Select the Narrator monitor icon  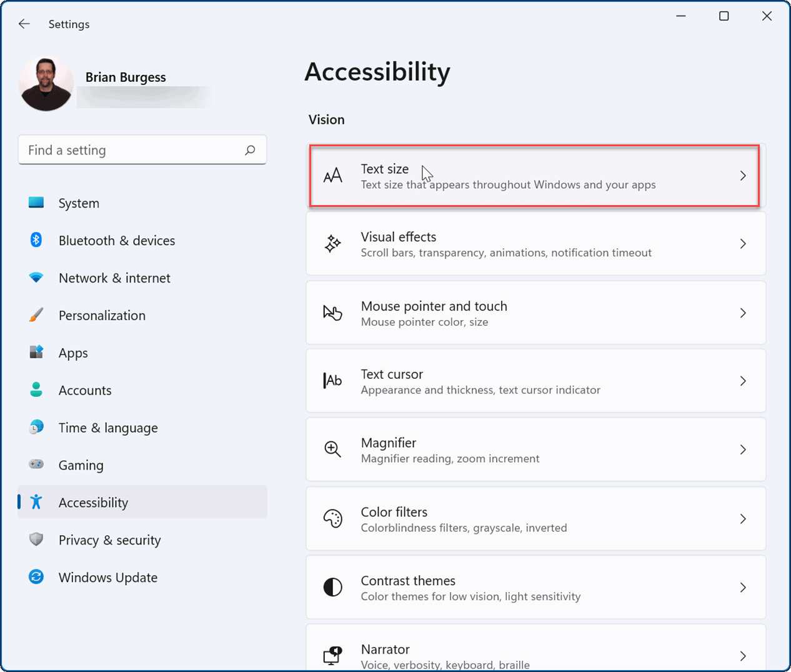coord(332,655)
